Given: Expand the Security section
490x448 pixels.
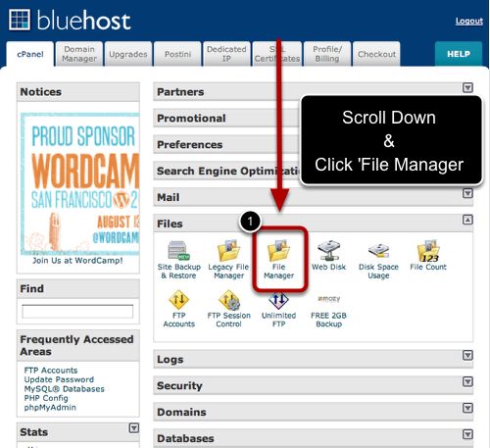Looking at the screenshot, I should (x=467, y=381).
